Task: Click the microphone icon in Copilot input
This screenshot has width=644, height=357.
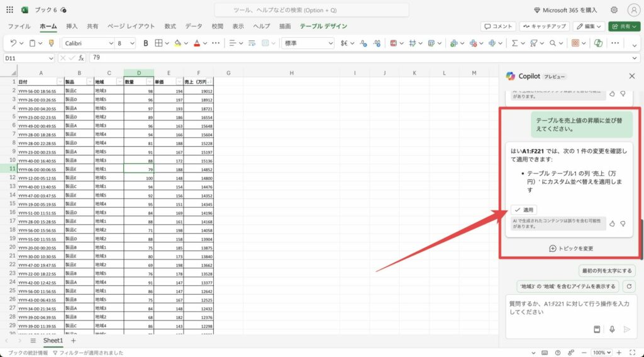Action: [611, 329]
